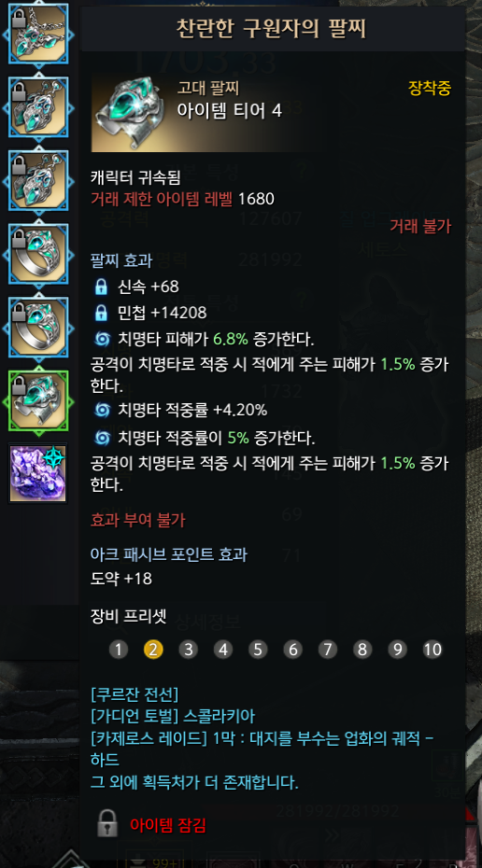Open the [쿠르잔 전선] acquisition link
482x868 pixels.
(x=135, y=693)
